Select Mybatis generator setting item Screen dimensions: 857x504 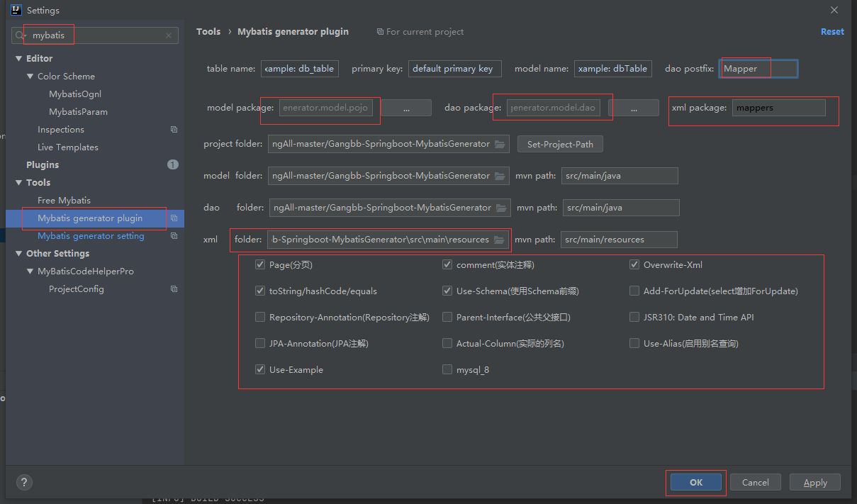click(x=91, y=236)
